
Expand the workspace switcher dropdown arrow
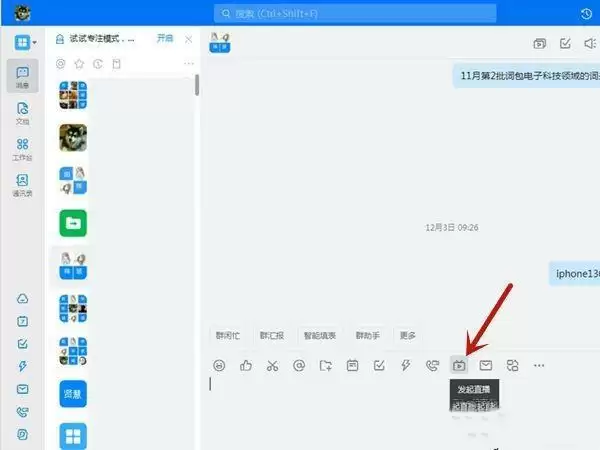point(35,44)
